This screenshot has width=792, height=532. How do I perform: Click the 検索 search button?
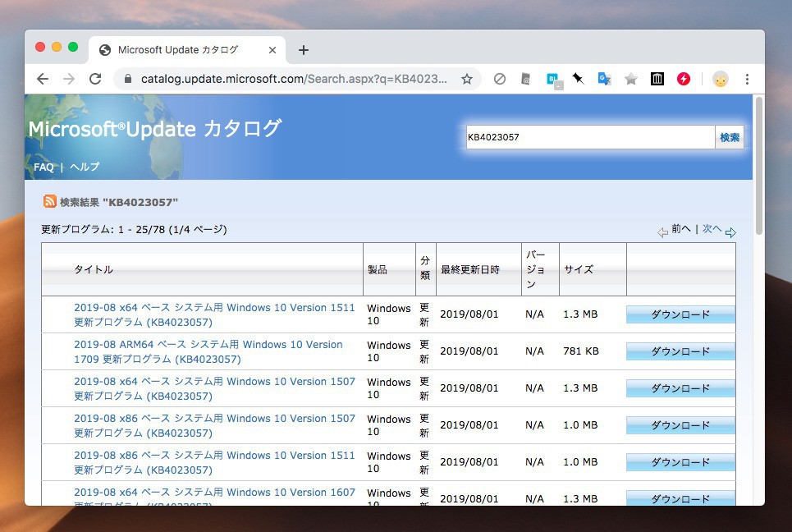click(x=730, y=137)
